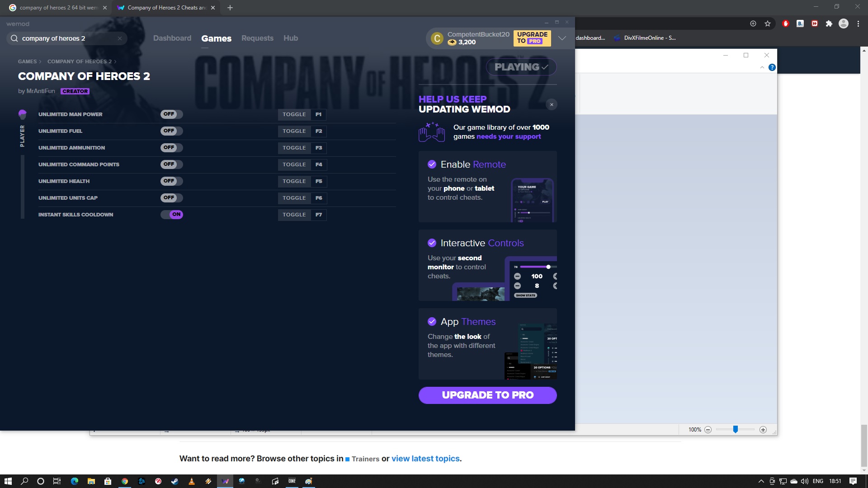Click the Enable Remote learn more link
The height and width of the screenshot is (488, 868).
(x=490, y=164)
